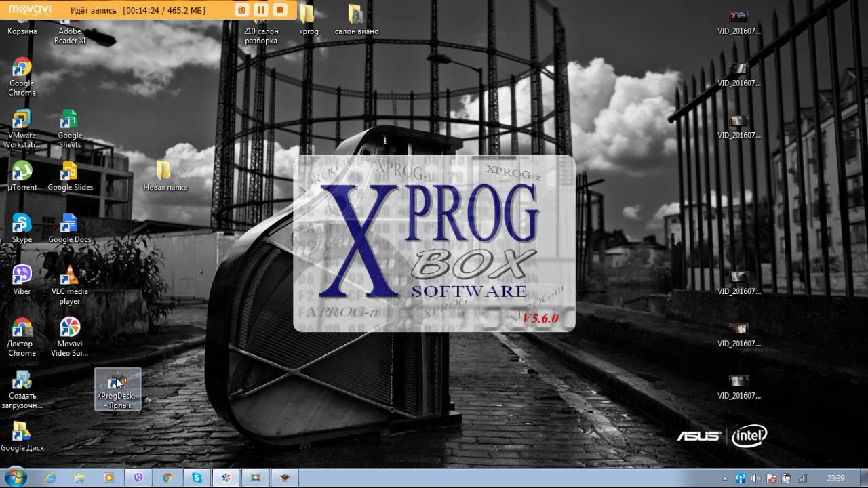This screenshot has width=868, height=488.
Task: Select the 210 салон разборка folder
Action: coord(260,25)
